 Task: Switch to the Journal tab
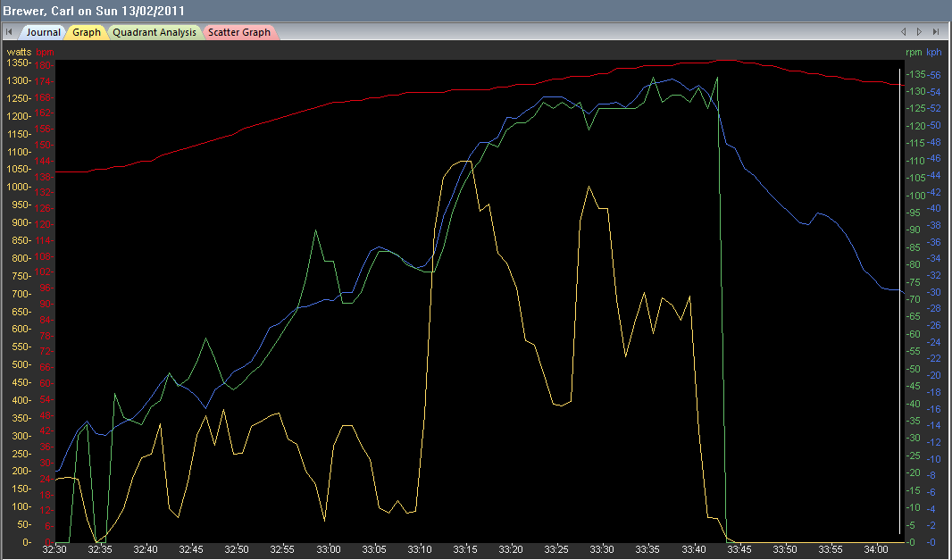tap(42, 32)
